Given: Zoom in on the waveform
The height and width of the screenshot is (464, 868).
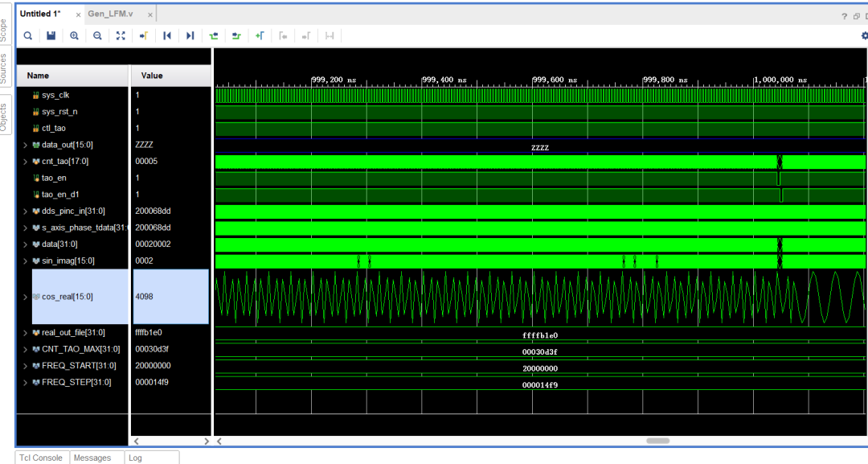Looking at the screenshot, I should point(74,36).
